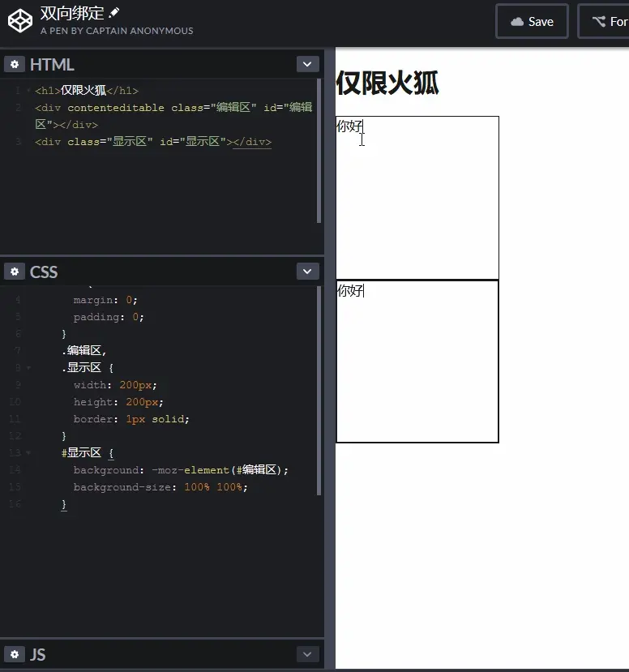Click padding: 0 in CSS
Screen dimensions: 629x672
pos(109,317)
